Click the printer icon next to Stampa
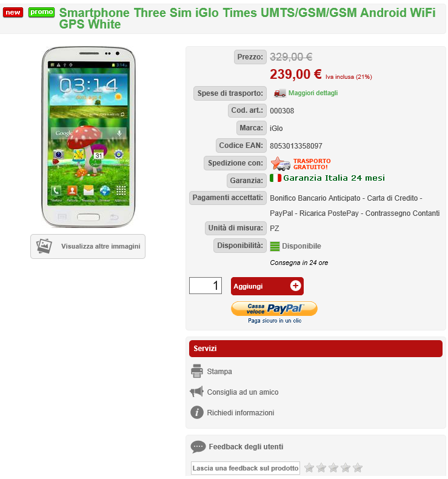The image size is (448, 479). 196,371
